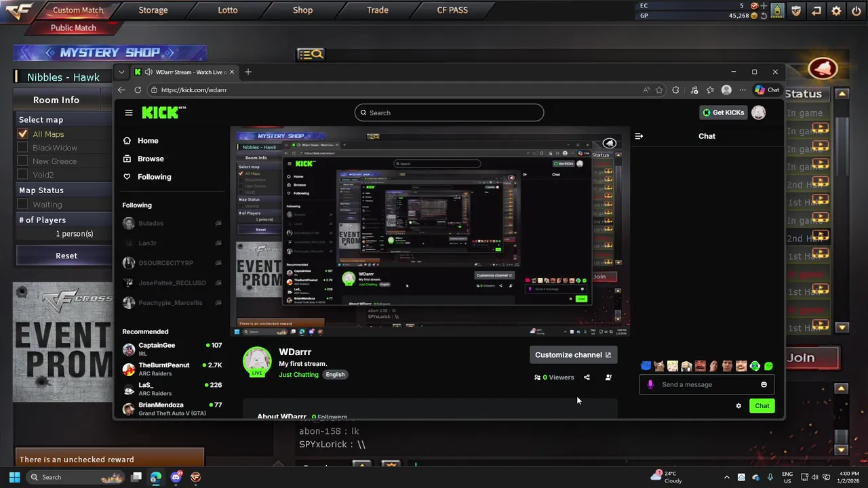Collapse the Kick chat panel icon
This screenshot has height=488, width=868.
click(x=639, y=136)
